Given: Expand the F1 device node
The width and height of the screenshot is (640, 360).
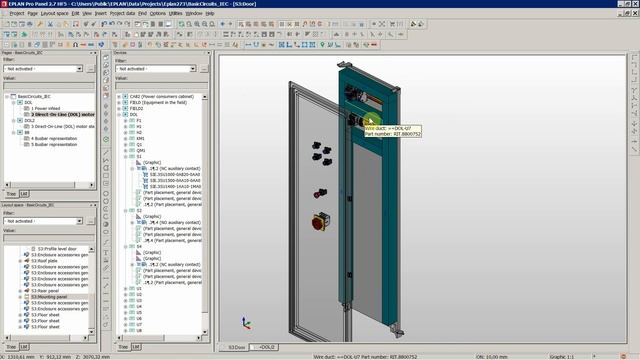Looking at the screenshot, I should click(126, 120).
